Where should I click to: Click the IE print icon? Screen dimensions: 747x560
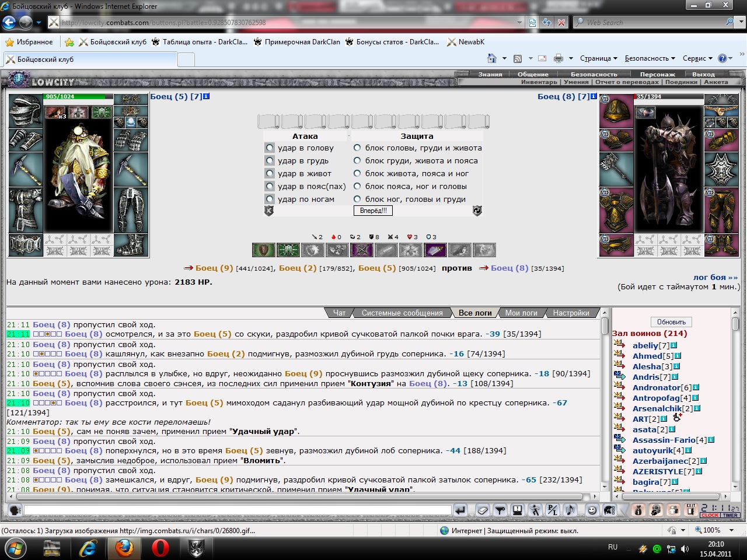[x=558, y=58]
